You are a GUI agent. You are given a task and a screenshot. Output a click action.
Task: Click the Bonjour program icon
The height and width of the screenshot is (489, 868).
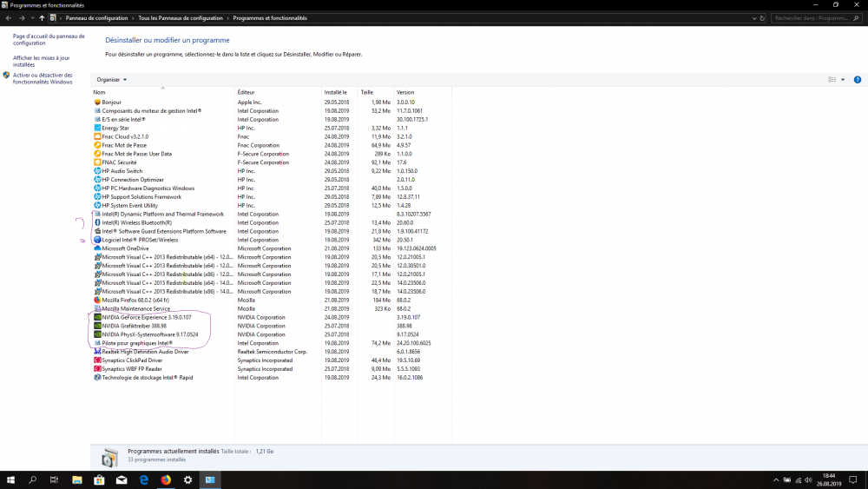[97, 102]
